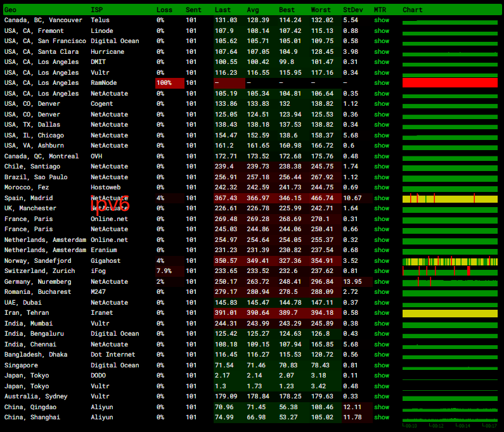Click the ISP column header
504x432 pixels.
coord(97,10)
